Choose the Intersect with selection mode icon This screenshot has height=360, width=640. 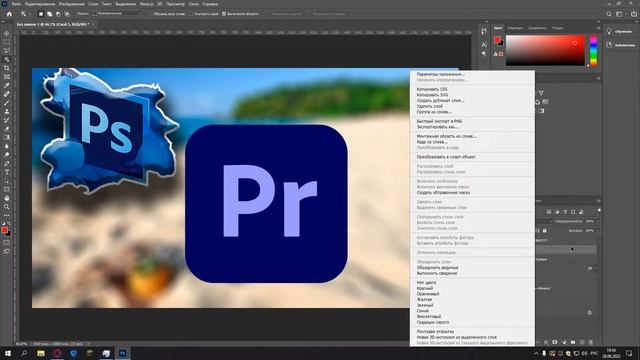click(67, 14)
